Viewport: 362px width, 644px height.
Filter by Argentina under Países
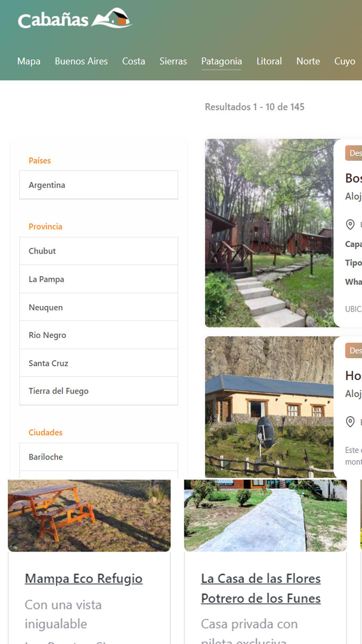pyautogui.click(x=99, y=185)
